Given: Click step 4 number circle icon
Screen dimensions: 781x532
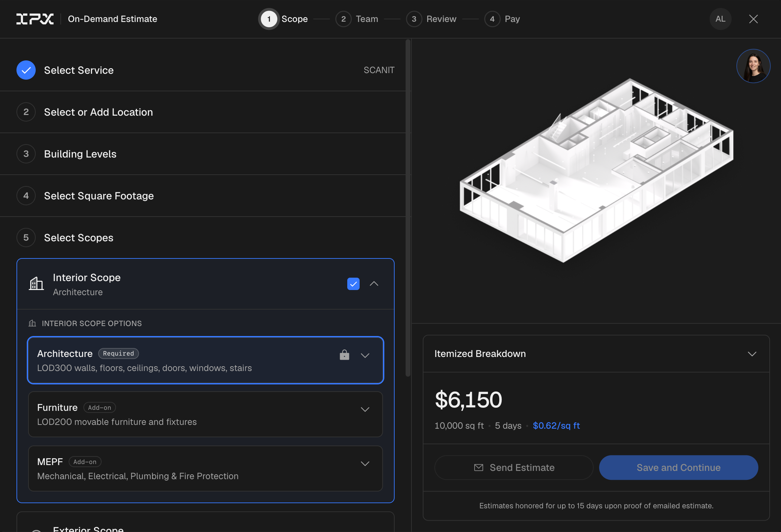Looking at the screenshot, I should point(26,196).
